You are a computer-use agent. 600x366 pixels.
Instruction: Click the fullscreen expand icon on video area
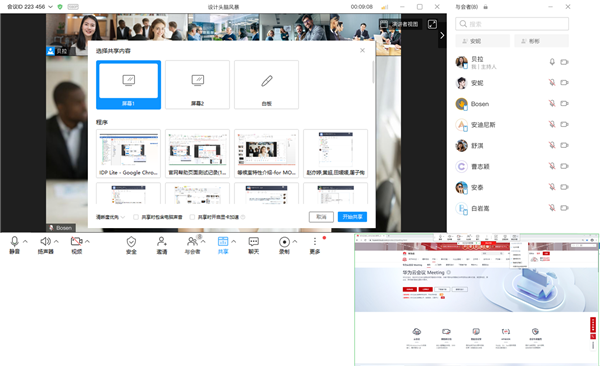(432, 24)
